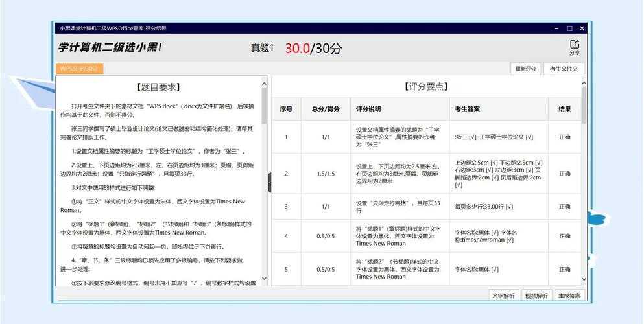The width and height of the screenshot is (644, 324).
Task: Click answer cell 张三 工学硕士学位论文
Action: point(499,137)
